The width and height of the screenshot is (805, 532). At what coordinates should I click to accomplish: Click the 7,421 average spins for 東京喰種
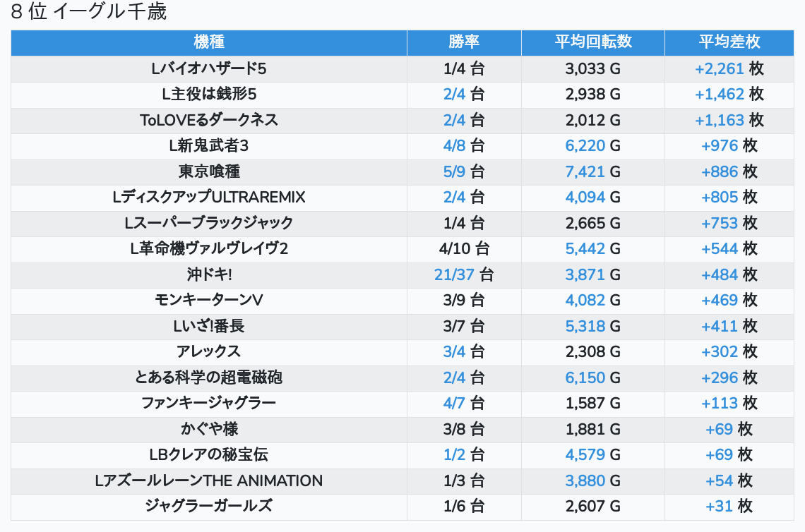coord(585,171)
